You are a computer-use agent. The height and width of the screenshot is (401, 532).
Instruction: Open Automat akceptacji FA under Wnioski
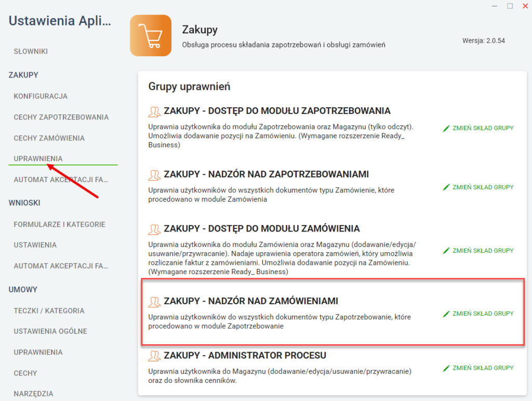pyautogui.click(x=61, y=266)
